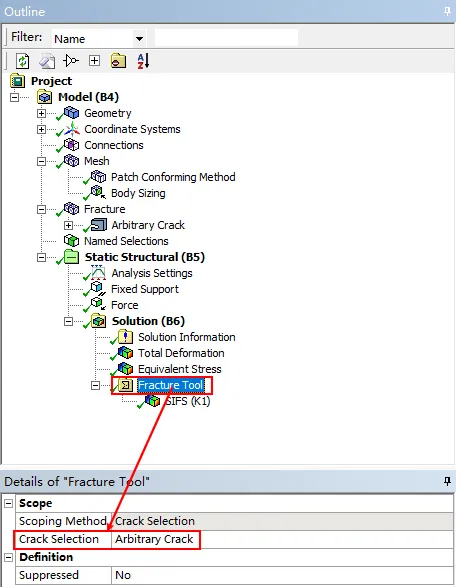Click the Equivalent Stress result icon
Viewport: 456px width, 587px height.
tap(125, 369)
